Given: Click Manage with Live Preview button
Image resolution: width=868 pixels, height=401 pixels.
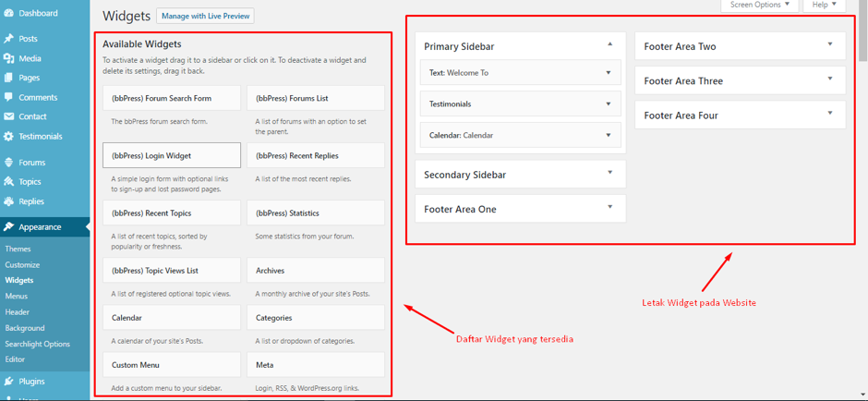Looking at the screenshot, I should click(x=205, y=16).
